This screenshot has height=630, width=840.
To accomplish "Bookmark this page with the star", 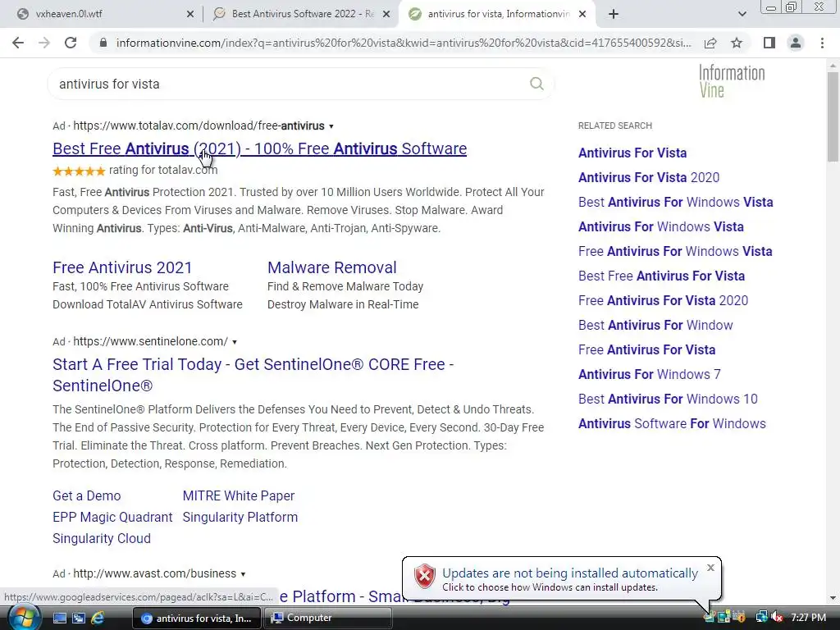I will point(737,43).
